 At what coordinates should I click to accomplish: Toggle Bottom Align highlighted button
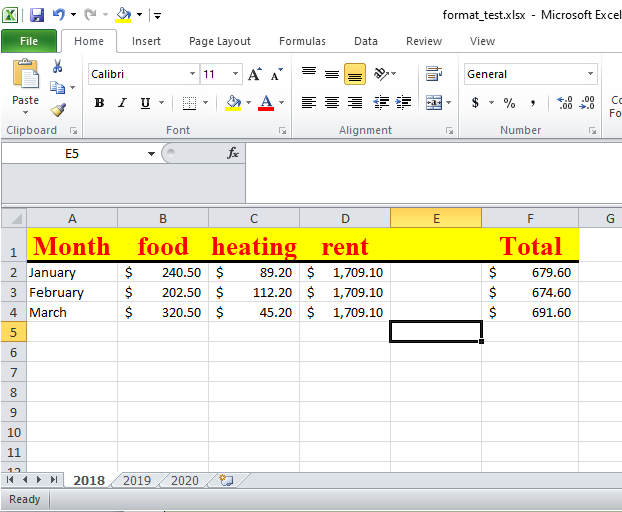coord(355,74)
